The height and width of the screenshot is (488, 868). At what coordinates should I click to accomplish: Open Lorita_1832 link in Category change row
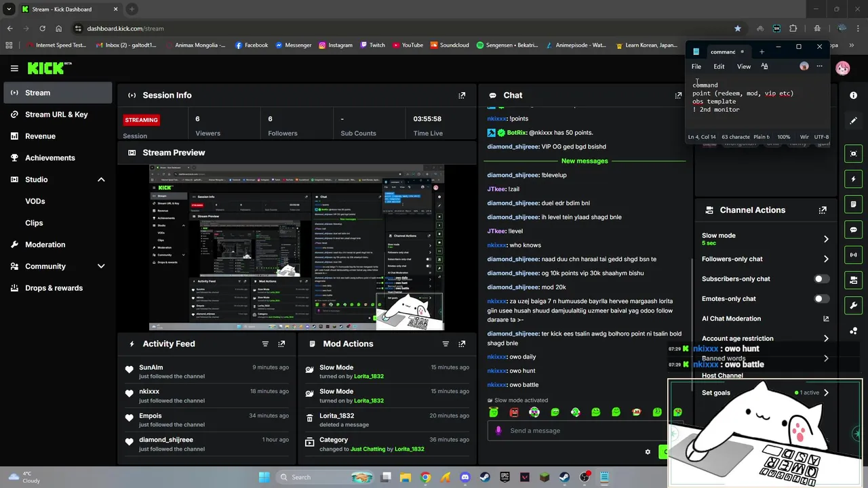coord(410,449)
